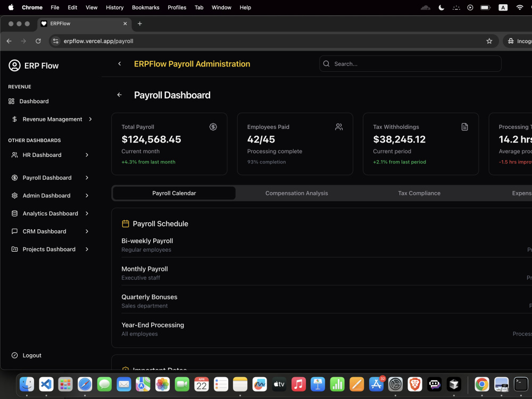
Task: Click the Wi-Fi icon in the menu bar
Action: point(519,7)
